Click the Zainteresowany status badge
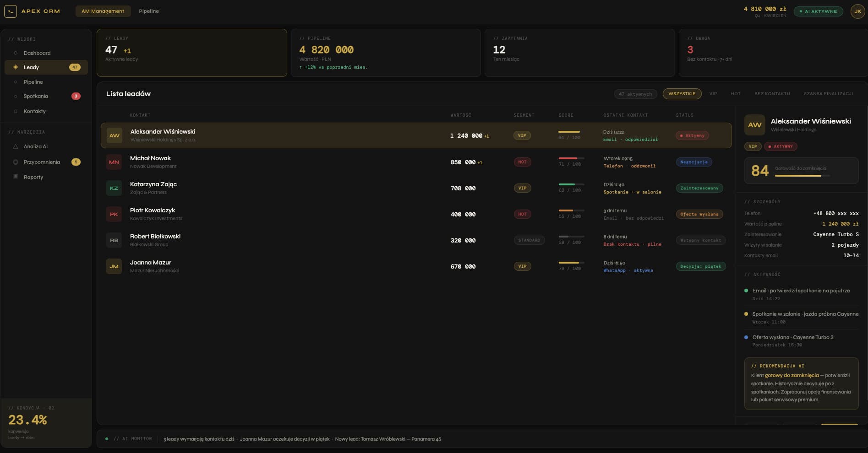This screenshot has width=868, height=453. point(699,188)
